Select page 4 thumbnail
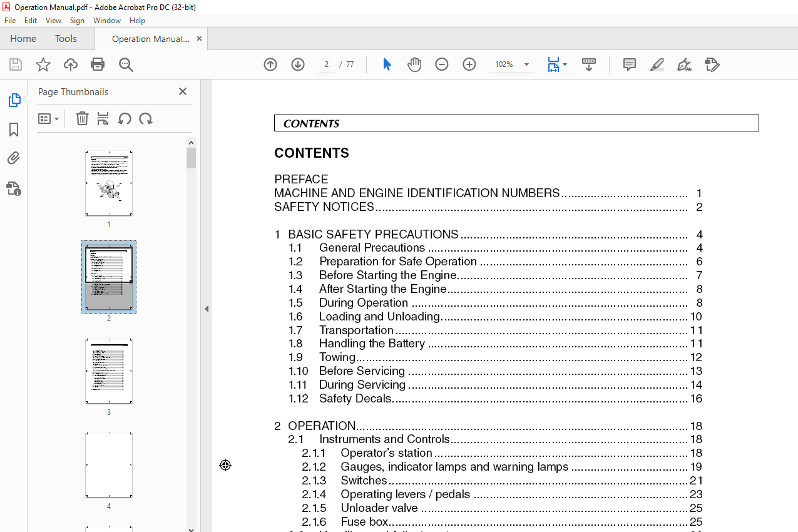 pos(109,465)
